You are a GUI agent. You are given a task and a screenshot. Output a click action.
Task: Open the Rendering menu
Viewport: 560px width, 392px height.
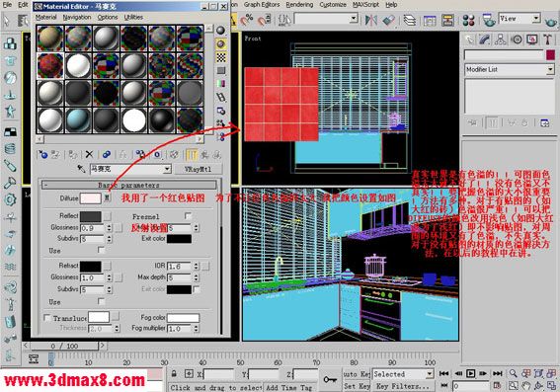tap(299, 5)
